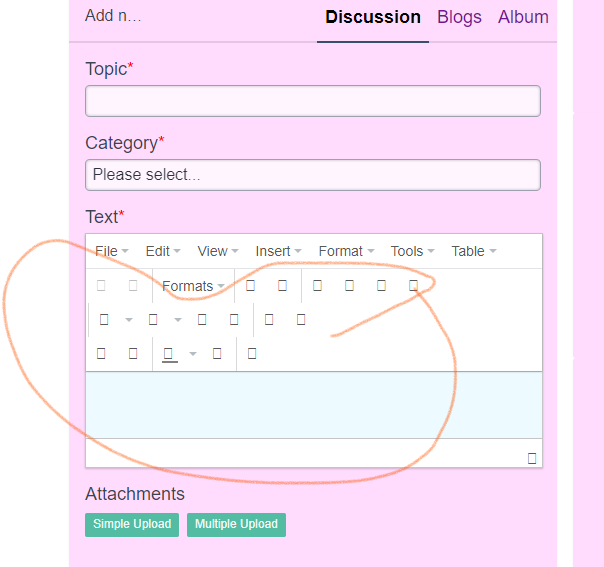Click the Multiple Upload button
The height and width of the screenshot is (567, 604).
pos(236,524)
